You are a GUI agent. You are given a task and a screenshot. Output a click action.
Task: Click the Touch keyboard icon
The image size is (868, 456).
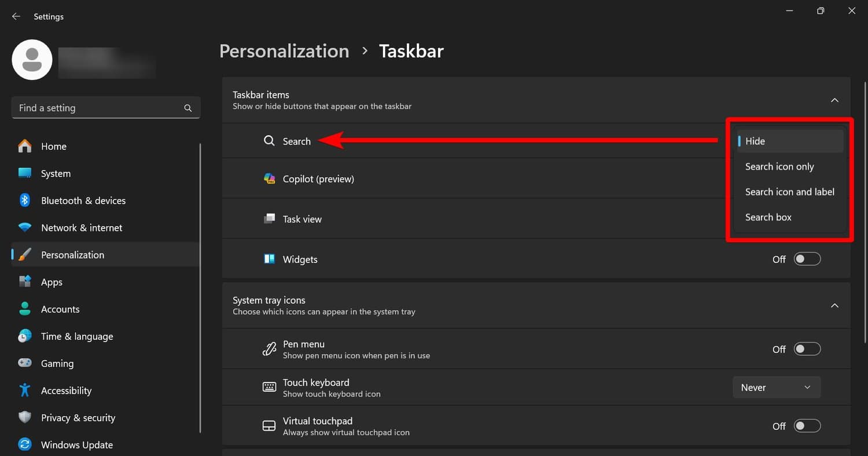(269, 387)
